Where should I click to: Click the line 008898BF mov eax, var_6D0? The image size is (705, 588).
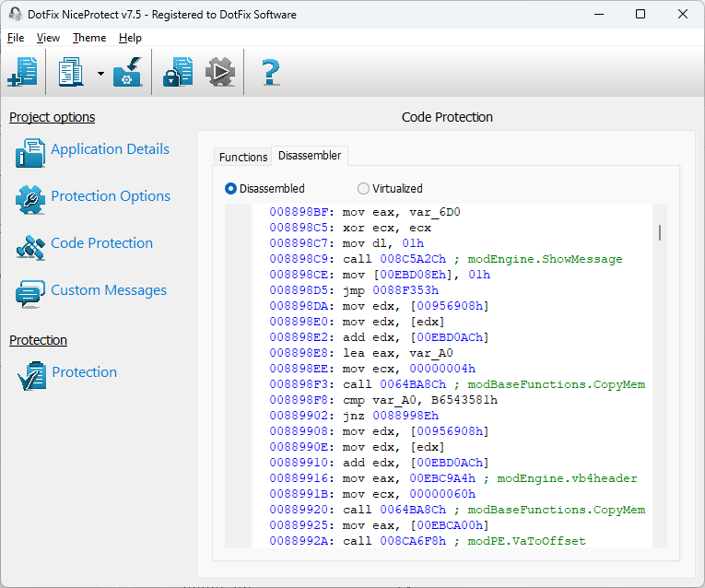tap(365, 212)
